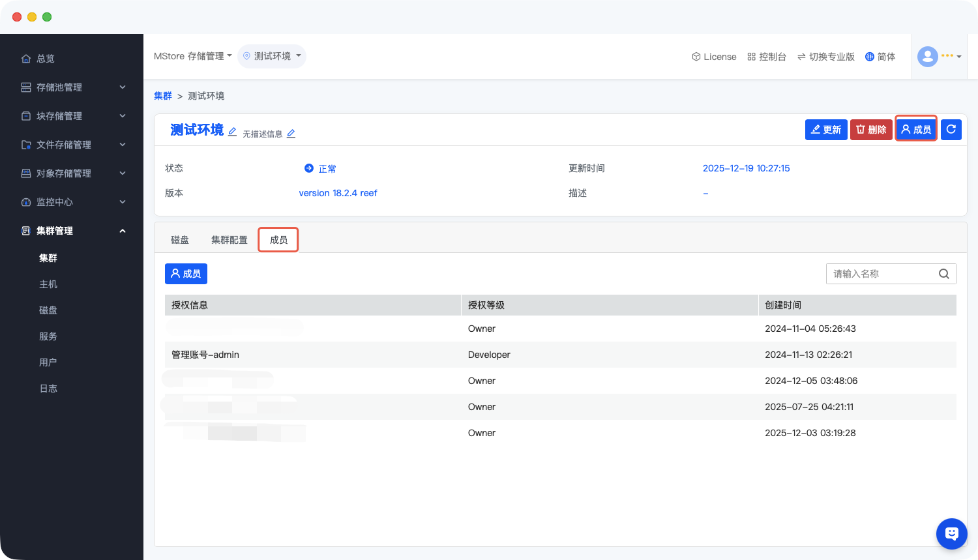Open the chat support bubble icon
The image size is (978, 560).
pyautogui.click(x=951, y=534)
